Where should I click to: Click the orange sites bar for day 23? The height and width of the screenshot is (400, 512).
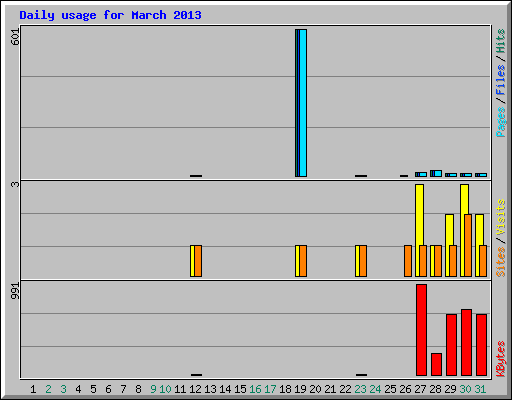pos(363,261)
